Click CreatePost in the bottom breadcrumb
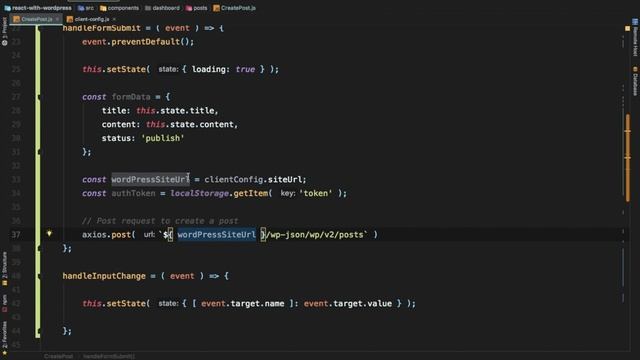 point(58,356)
